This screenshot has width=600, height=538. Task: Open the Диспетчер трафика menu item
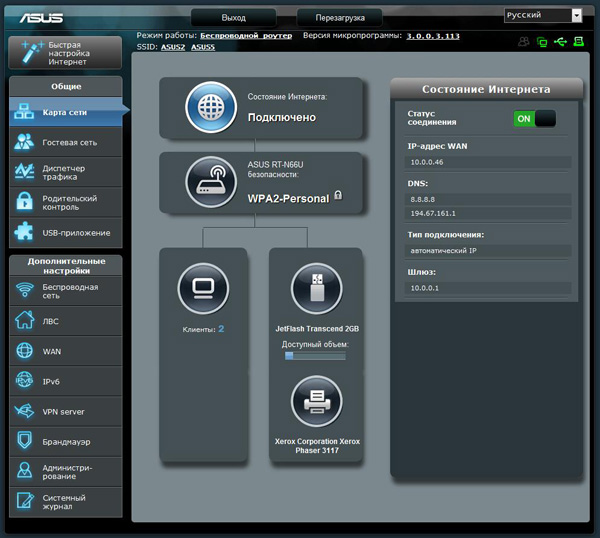click(x=66, y=172)
